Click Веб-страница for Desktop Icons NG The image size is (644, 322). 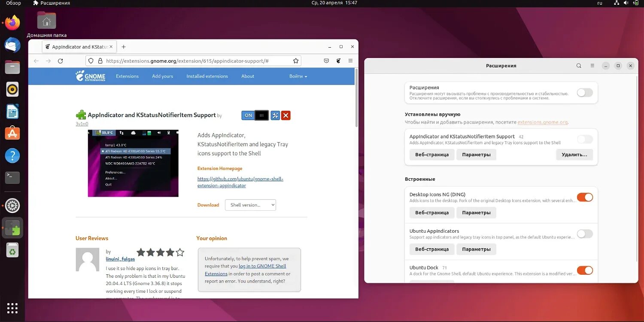tap(432, 213)
